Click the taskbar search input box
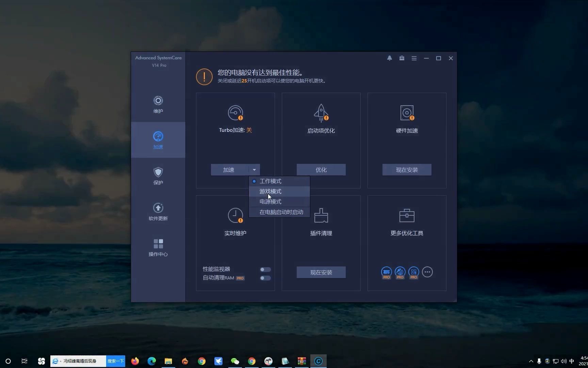The width and height of the screenshot is (588, 368). (78, 361)
